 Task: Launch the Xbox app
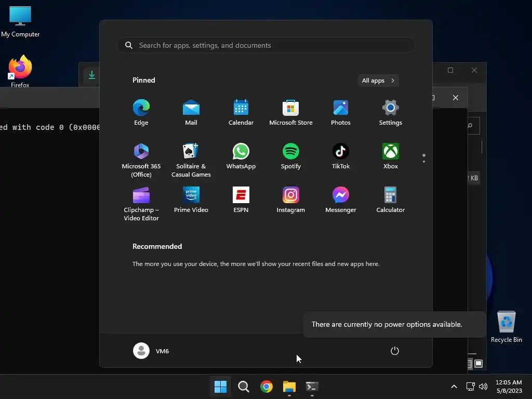coord(391,156)
